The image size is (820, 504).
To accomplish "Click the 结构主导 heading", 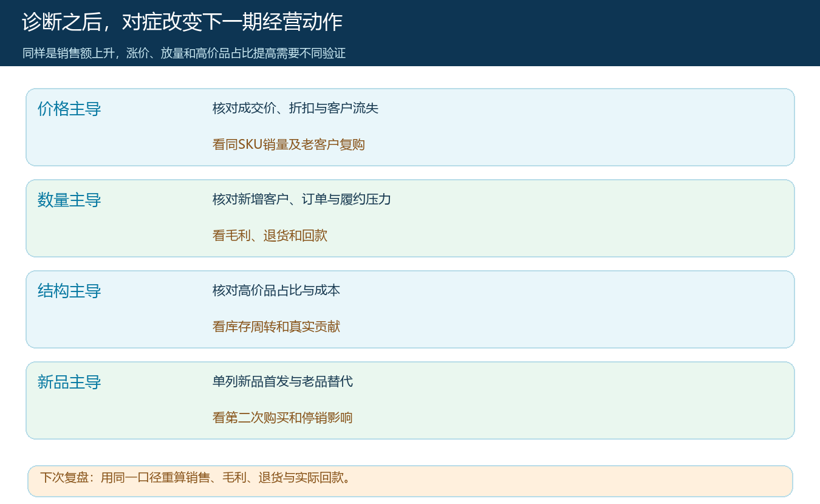I will point(69,291).
